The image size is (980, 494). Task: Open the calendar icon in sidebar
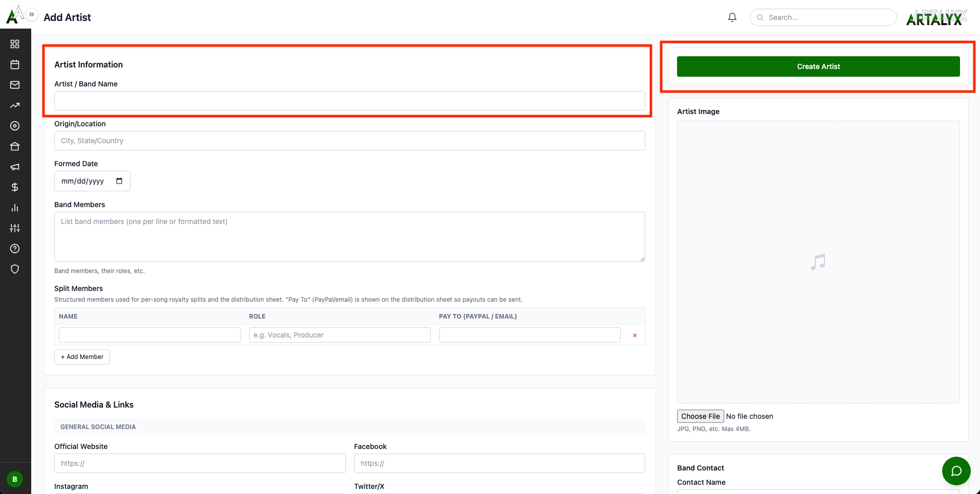(15, 64)
